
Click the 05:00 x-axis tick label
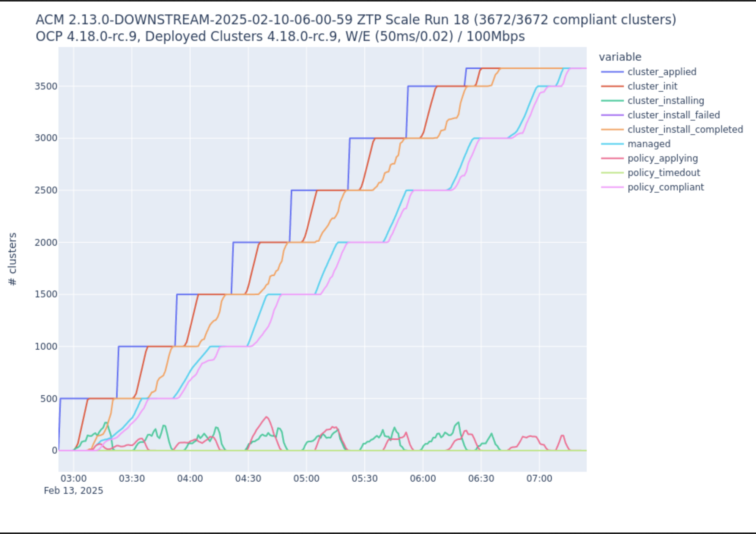[x=306, y=478]
